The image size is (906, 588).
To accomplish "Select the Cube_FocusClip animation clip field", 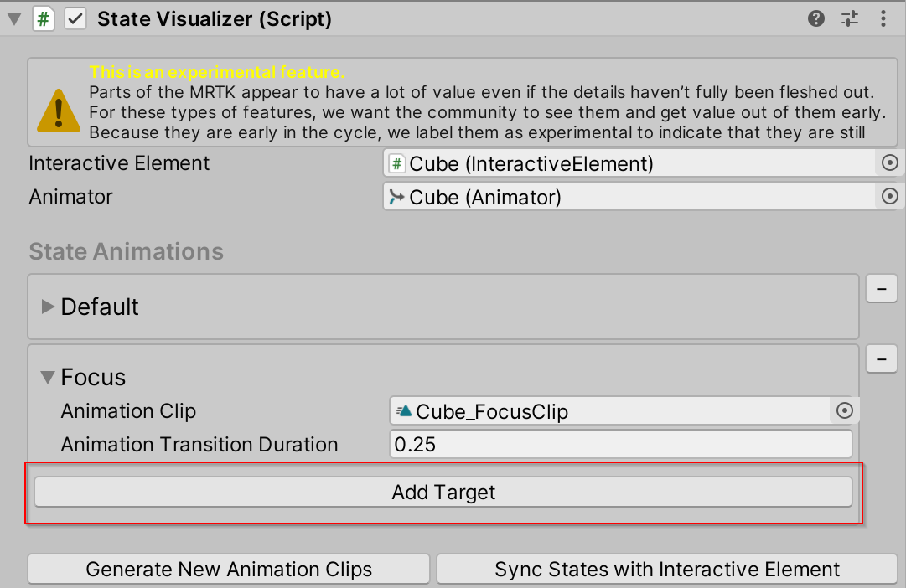I will pos(603,410).
